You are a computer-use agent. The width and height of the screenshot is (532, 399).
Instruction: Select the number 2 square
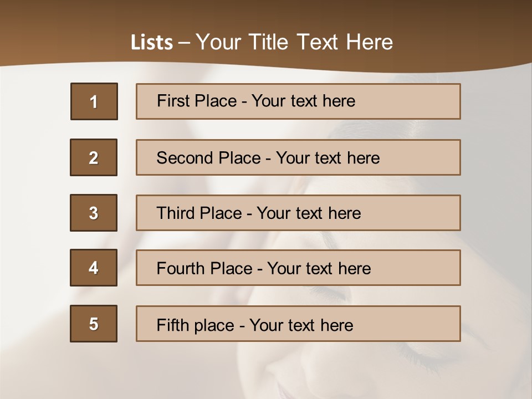94,157
